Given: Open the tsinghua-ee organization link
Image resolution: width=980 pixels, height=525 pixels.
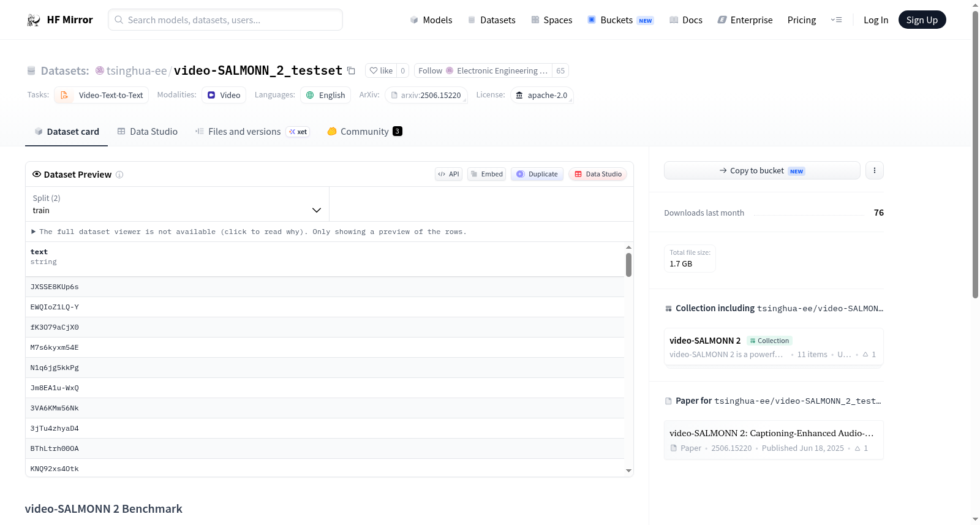Looking at the screenshot, I should tap(137, 70).
